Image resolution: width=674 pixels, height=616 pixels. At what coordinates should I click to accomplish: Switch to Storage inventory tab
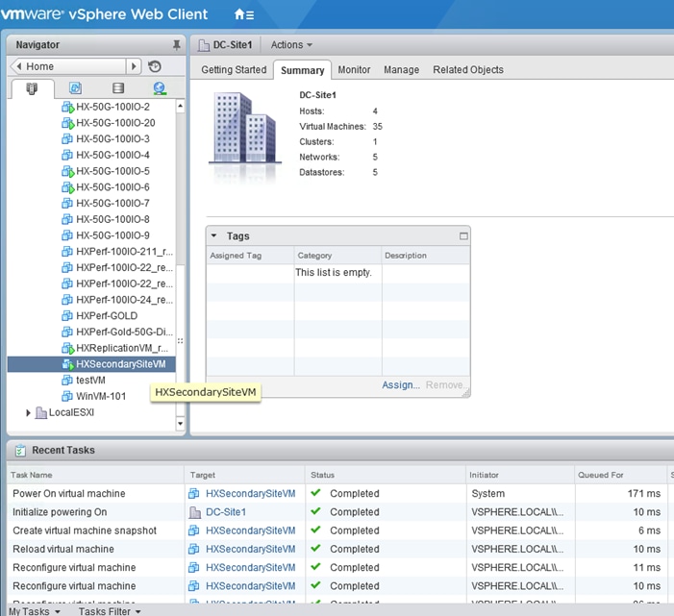(x=117, y=88)
